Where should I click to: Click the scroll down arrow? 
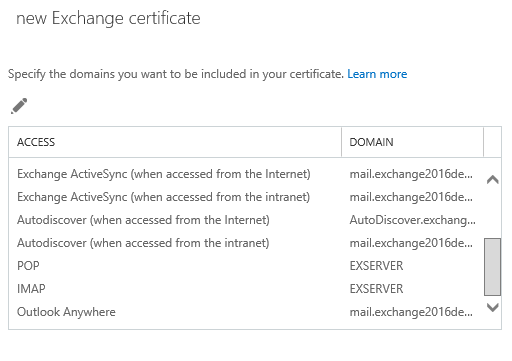(492, 307)
